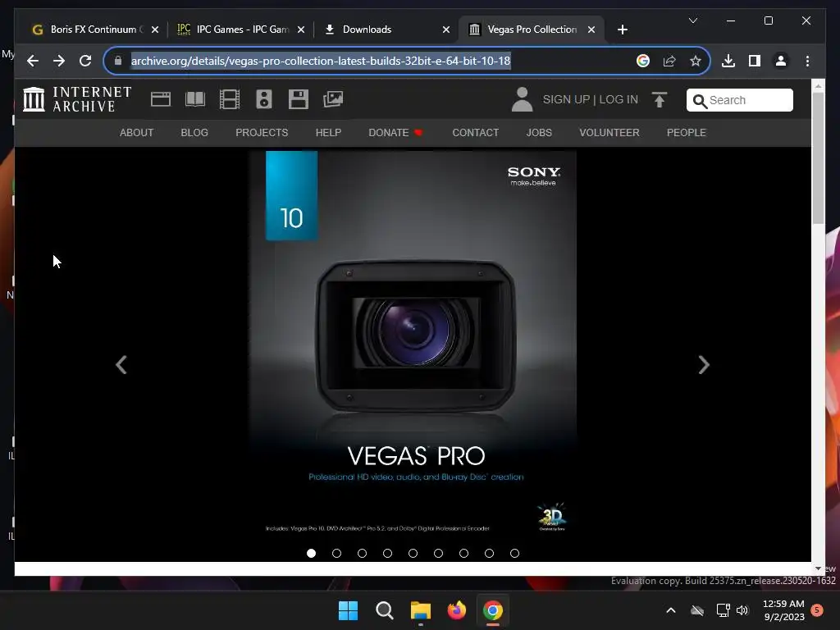Open Firefox from taskbar
The image size is (840, 630).
pos(456,610)
